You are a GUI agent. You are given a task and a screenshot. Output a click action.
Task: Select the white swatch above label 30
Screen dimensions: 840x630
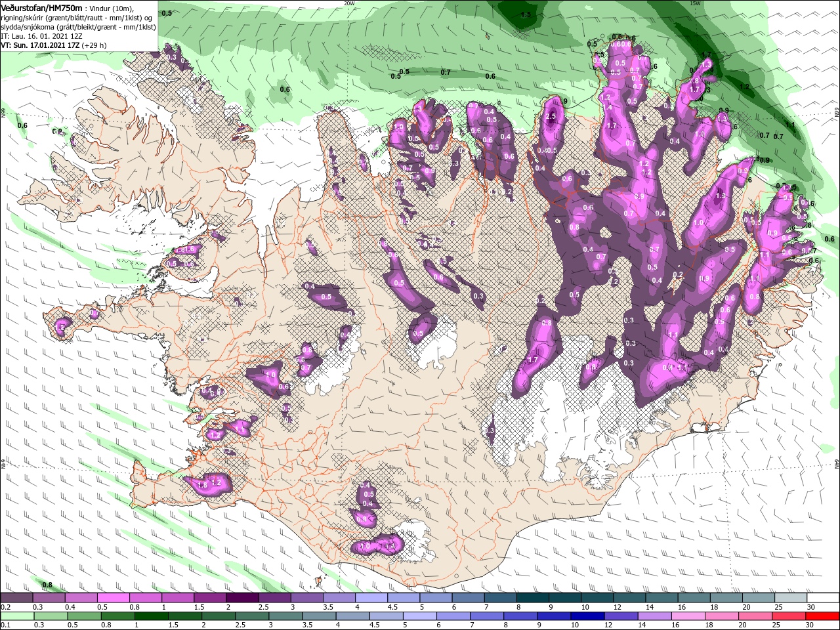click(823, 598)
